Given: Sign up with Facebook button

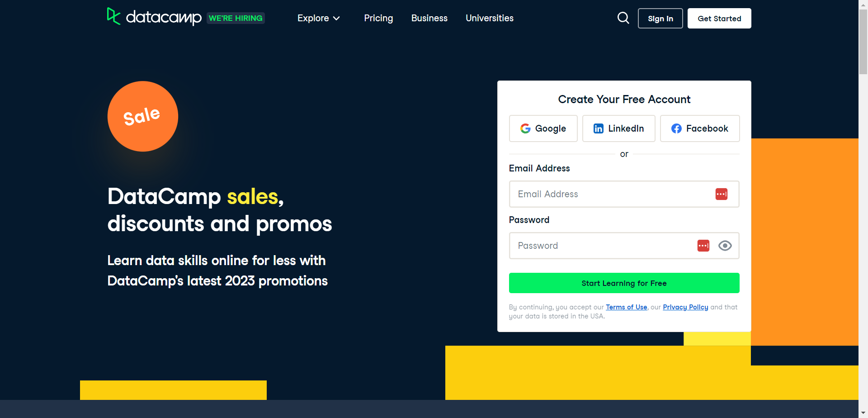Looking at the screenshot, I should pyautogui.click(x=699, y=128).
